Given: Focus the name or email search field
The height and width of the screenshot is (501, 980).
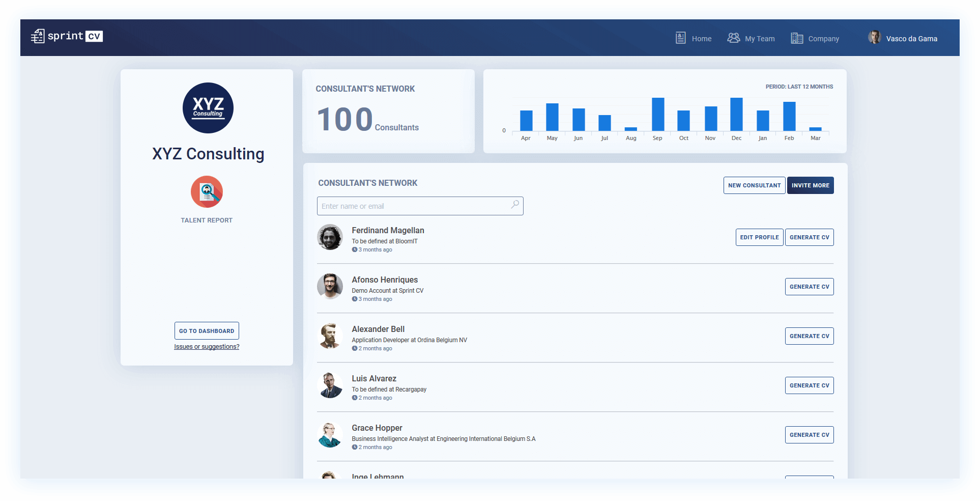Looking at the screenshot, I should (412, 206).
